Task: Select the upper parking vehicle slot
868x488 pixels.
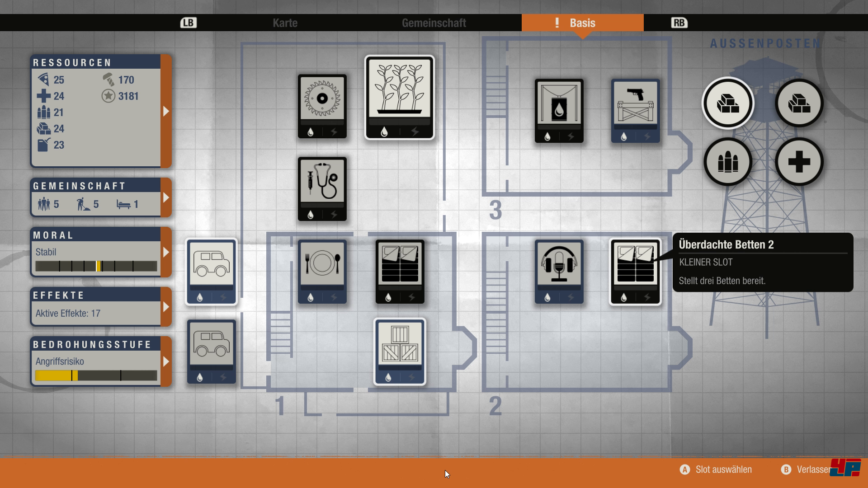Action: (211, 271)
